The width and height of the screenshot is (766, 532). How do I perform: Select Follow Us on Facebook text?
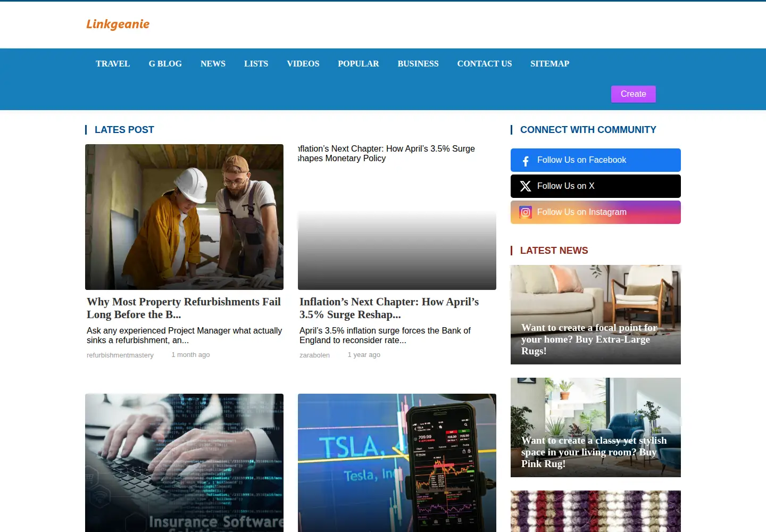point(581,160)
